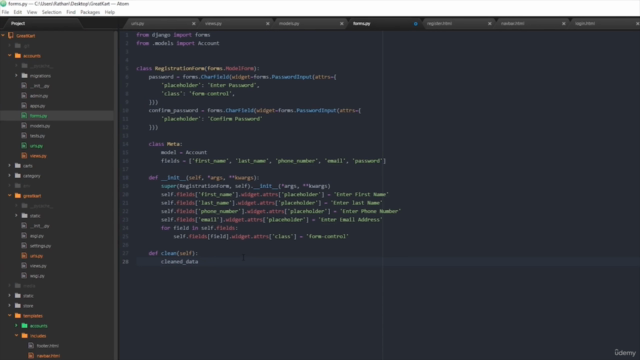Screen dimensions: 640x360
Task: Click the folder icon of category
Action: point(18,176)
